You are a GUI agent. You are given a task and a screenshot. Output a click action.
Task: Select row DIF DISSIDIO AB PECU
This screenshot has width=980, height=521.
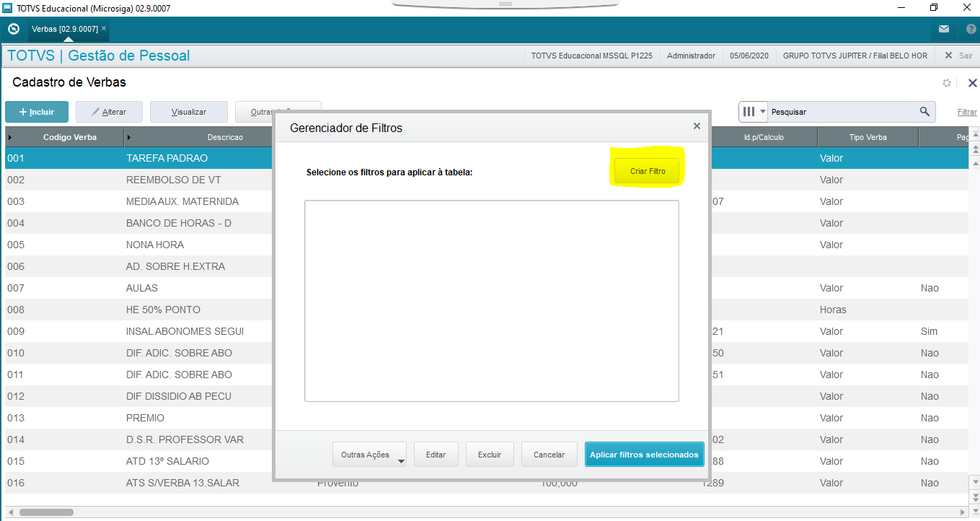coord(138,396)
